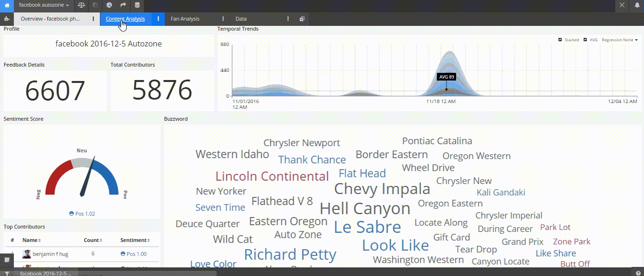Click the share arrow icon
644x276 pixels.
point(123,5)
